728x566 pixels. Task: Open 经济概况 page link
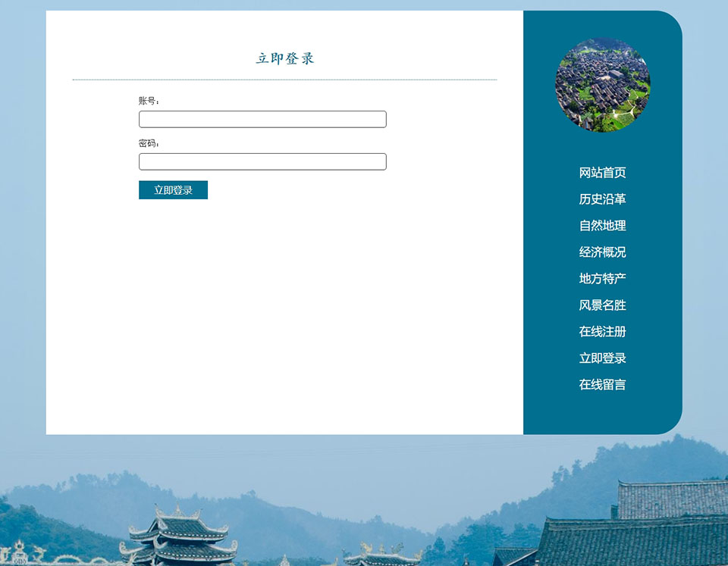[602, 252]
